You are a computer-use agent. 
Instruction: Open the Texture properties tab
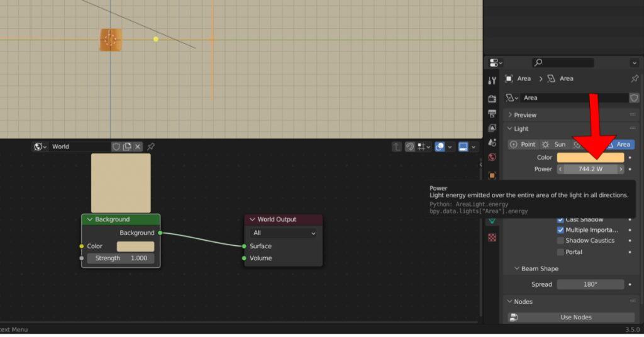(x=492, y=237)
